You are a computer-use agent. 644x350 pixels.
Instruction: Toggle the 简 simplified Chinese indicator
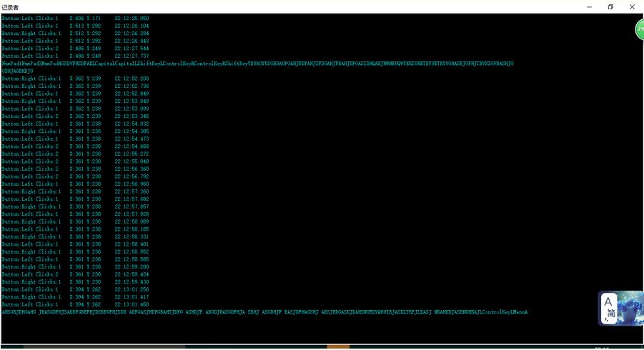tap(611, 314)
